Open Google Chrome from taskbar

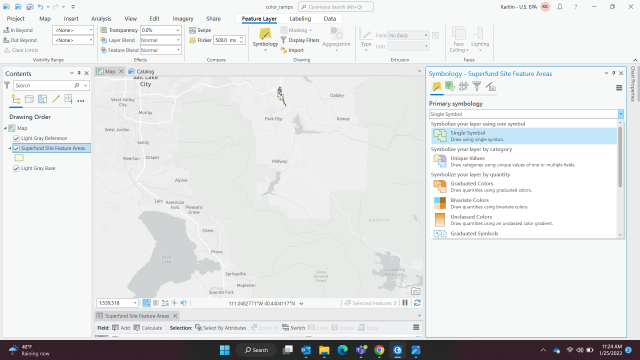point(379,350)
